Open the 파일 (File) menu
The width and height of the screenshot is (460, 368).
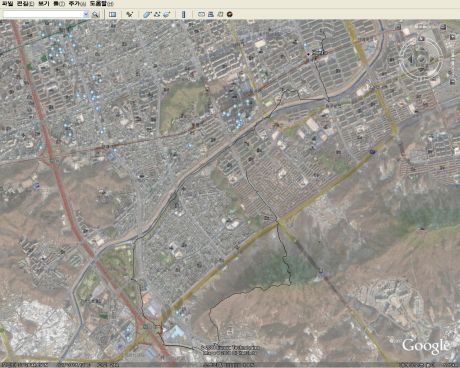(7, 4)
